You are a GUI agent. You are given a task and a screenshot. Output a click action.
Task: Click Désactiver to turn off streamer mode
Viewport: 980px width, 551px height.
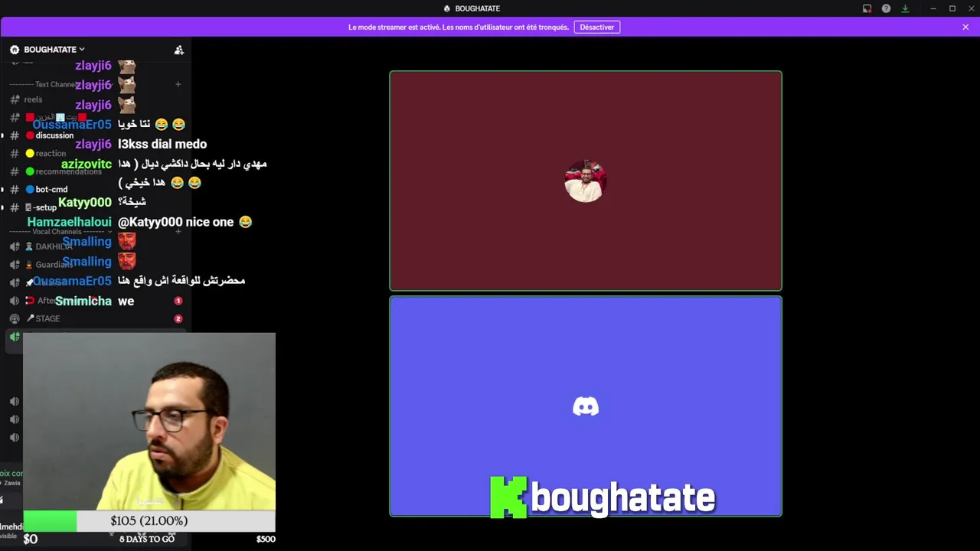(x=596, y=27)
